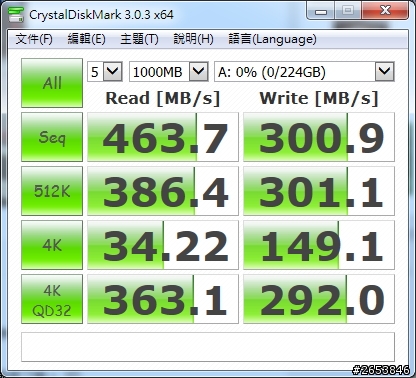The width and height of the screenshot is (416, 378).
Task: Select the Seq write result 300.9
Action: tap(319, 137)
